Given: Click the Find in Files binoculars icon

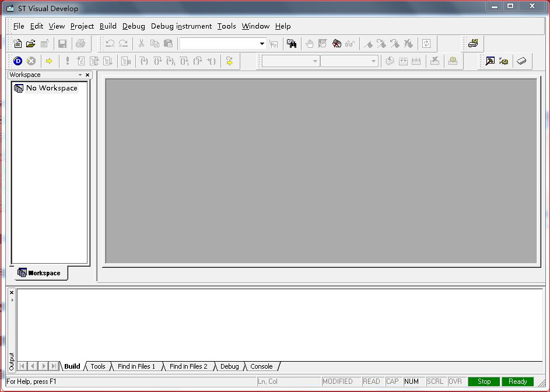Looking at the screenshot, I should [x=292, y=44].
